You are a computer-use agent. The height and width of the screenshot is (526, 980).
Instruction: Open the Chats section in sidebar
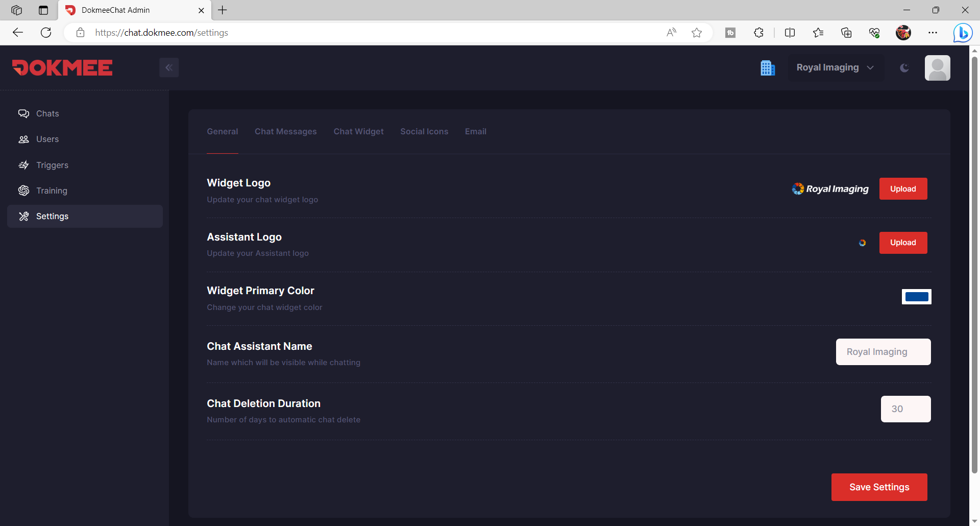click(x=47, y=113)
